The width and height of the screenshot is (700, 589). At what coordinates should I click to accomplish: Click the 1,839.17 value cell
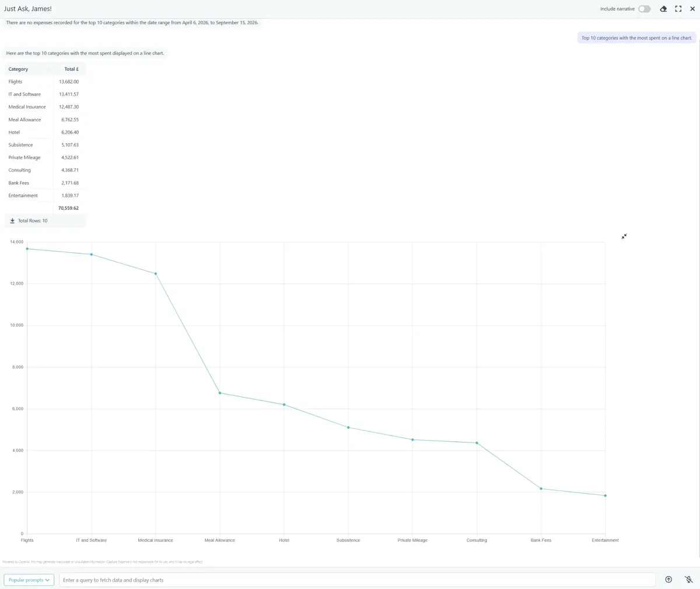pos(70,196)
